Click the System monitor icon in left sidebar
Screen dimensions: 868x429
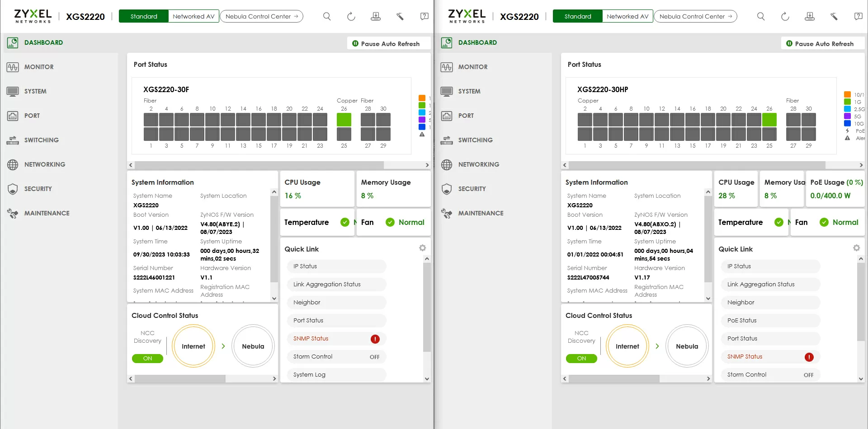[x=13, y=92]
